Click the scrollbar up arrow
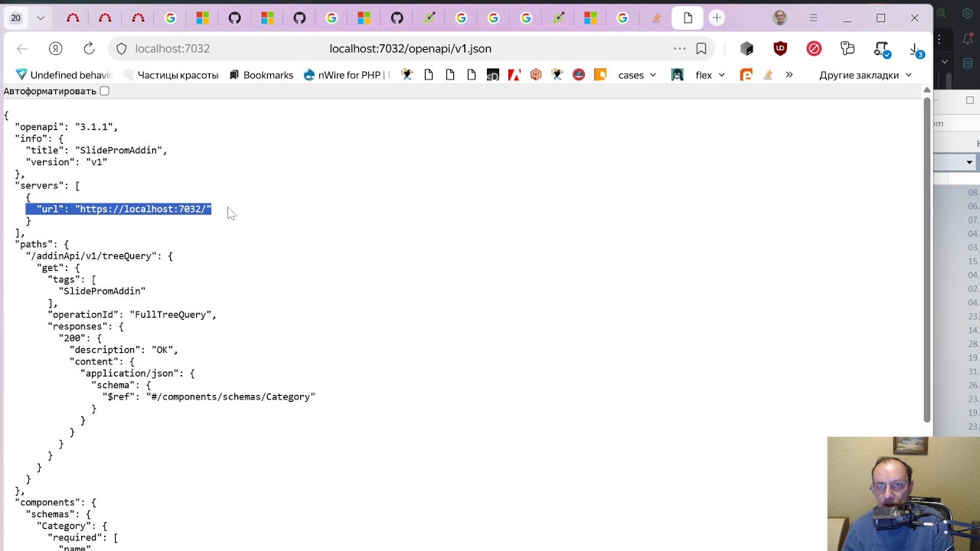This screenshot has width=980, height=551. click(x=926, y=90)
